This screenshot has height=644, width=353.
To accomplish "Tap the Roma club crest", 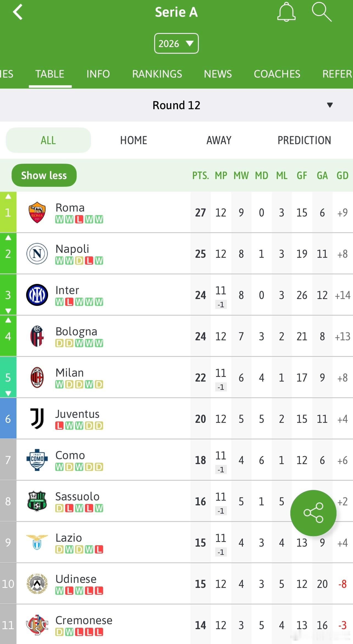I will click(37, 212).
